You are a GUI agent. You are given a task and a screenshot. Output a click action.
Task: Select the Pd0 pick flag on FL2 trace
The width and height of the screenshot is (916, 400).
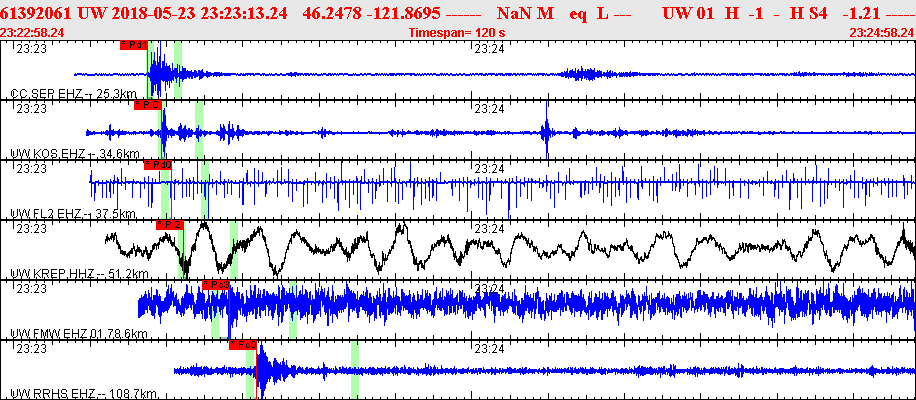pos(158,165)
